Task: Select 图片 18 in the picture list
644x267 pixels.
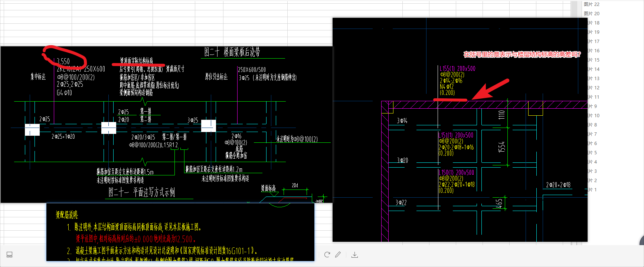Action: click(x=594, y=23)
